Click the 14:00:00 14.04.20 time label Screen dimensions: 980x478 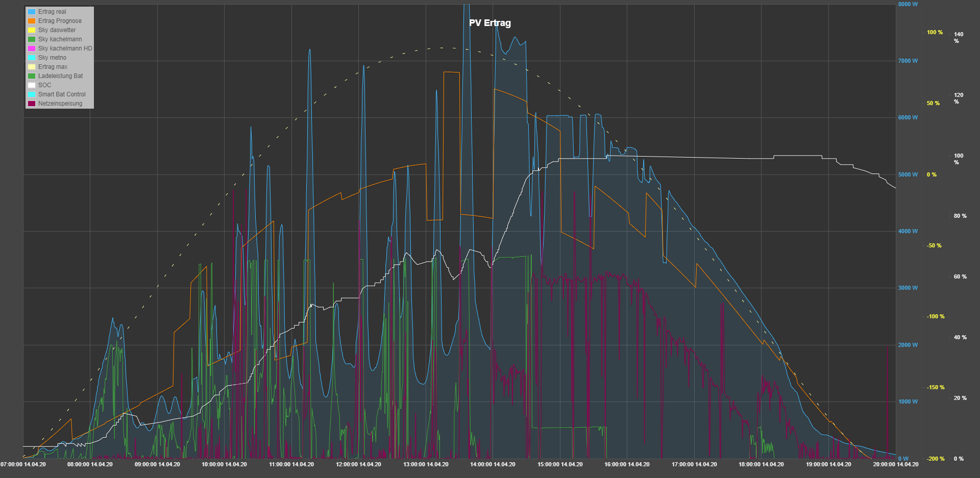493,464
